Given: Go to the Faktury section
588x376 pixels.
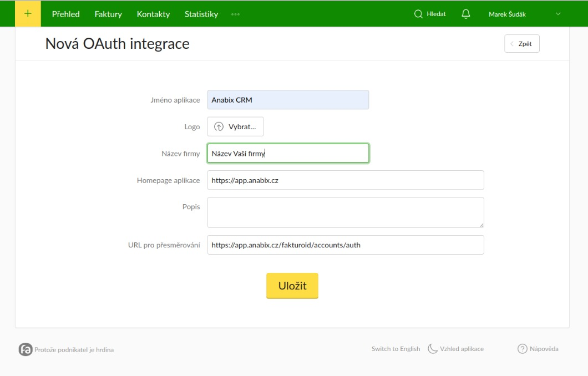Looking at the screenshot, I should 108,14.
